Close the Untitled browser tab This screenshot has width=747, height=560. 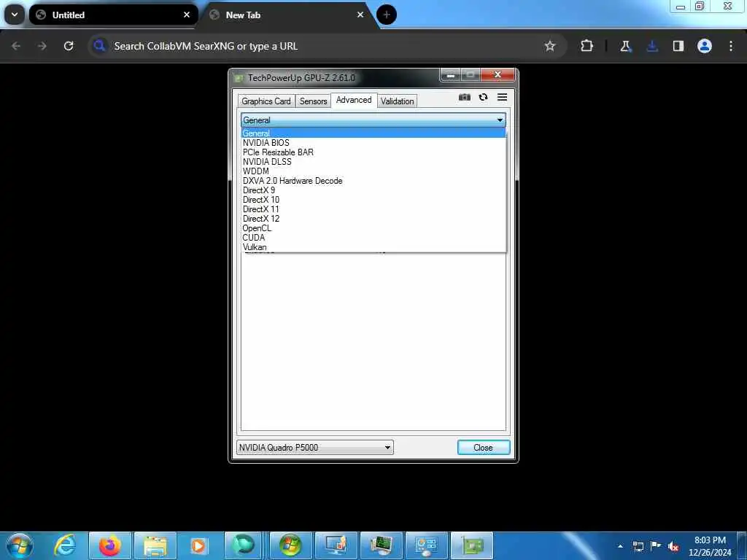[x=187, y=15]
